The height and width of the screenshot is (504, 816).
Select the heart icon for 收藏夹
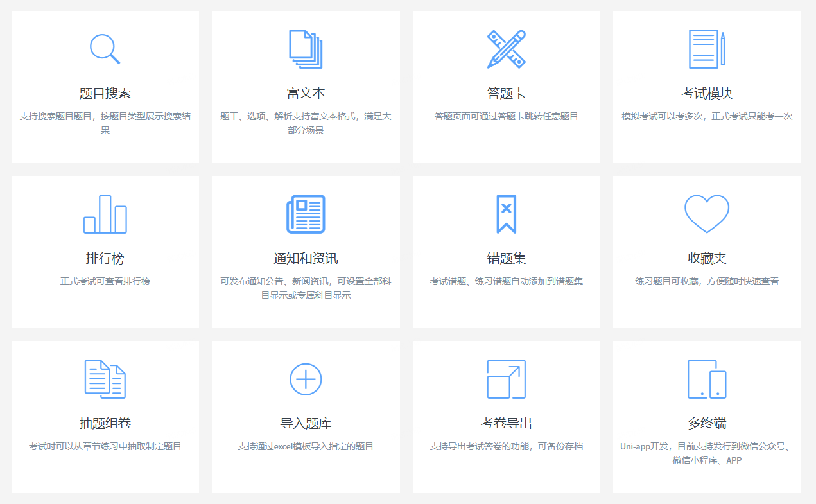coord(707,213)
